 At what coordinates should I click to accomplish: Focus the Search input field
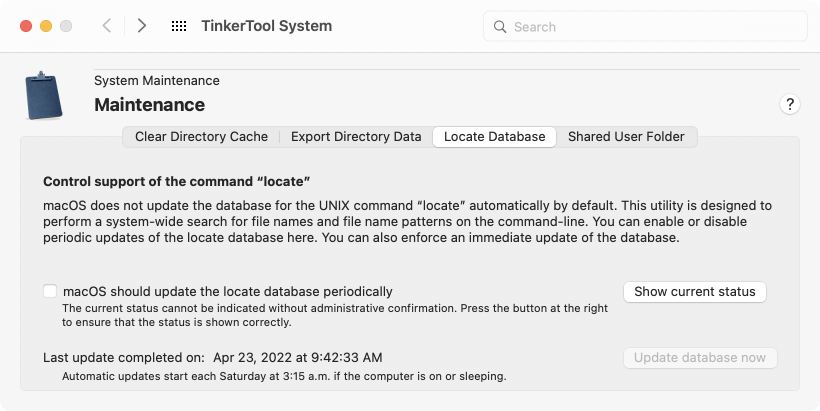coord(645,27)
